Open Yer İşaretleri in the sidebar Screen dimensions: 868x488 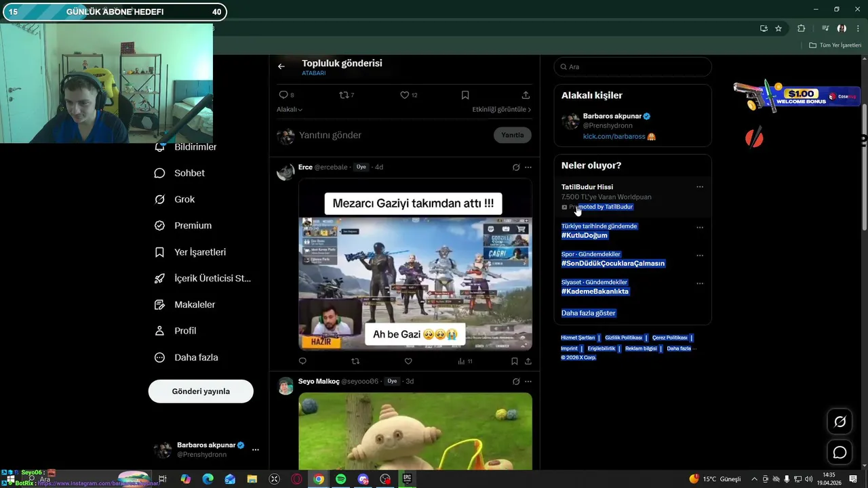point(190,252)
